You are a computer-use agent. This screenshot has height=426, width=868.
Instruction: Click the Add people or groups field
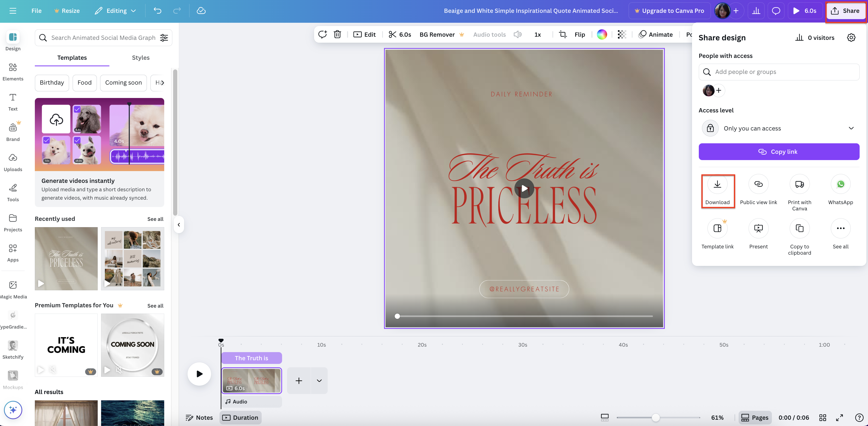coord(779,72)
